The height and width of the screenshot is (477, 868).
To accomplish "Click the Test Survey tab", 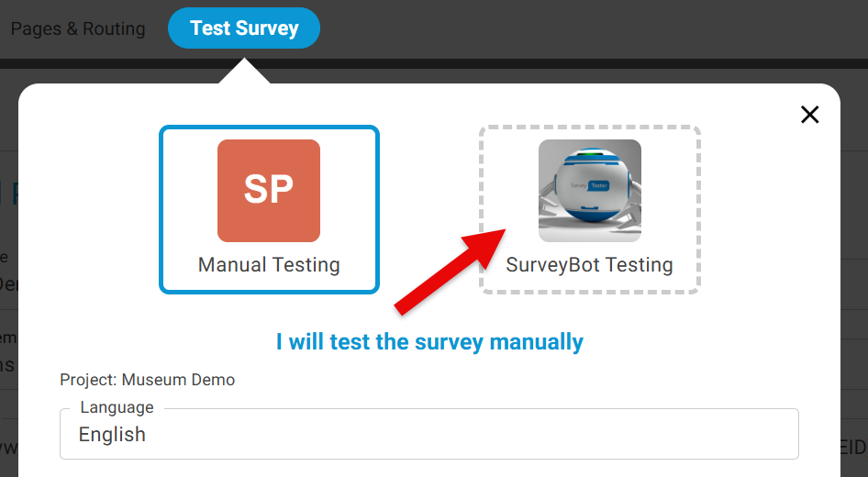I will [244, 28].
